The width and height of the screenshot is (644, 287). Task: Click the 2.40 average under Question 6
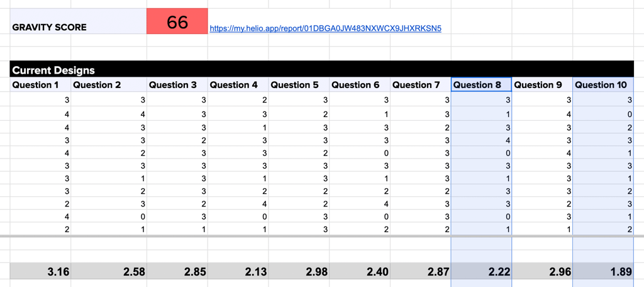coord(360,271)
